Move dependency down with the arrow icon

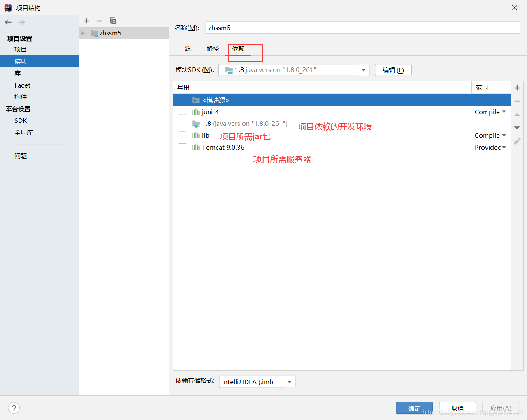[x=517, y=128]
